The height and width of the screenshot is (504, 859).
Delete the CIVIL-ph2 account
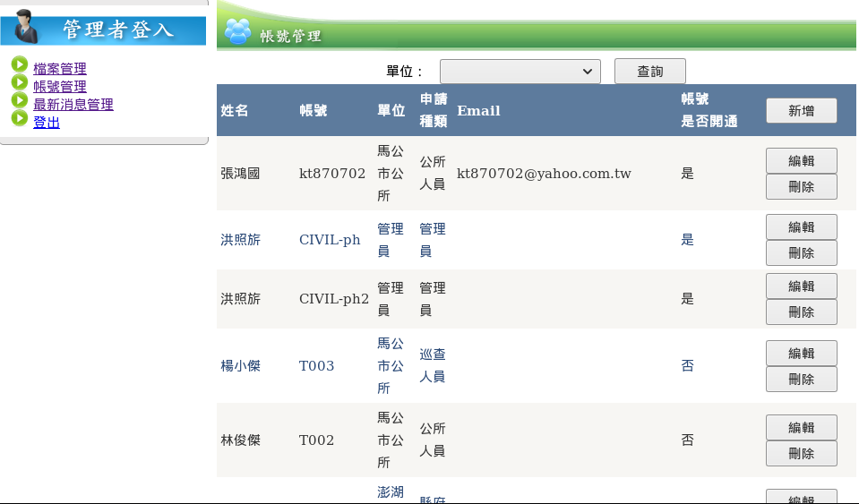click(x=801, y=312)
